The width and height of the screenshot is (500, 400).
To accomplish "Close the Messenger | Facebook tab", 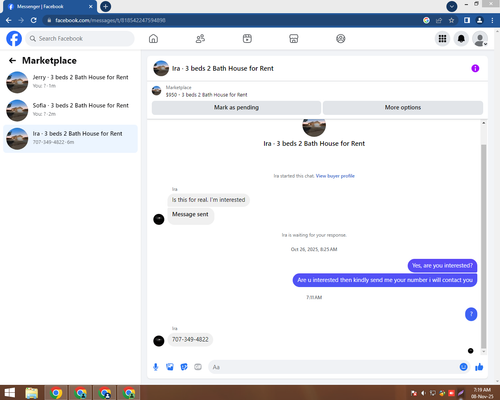I will point(90,6).
